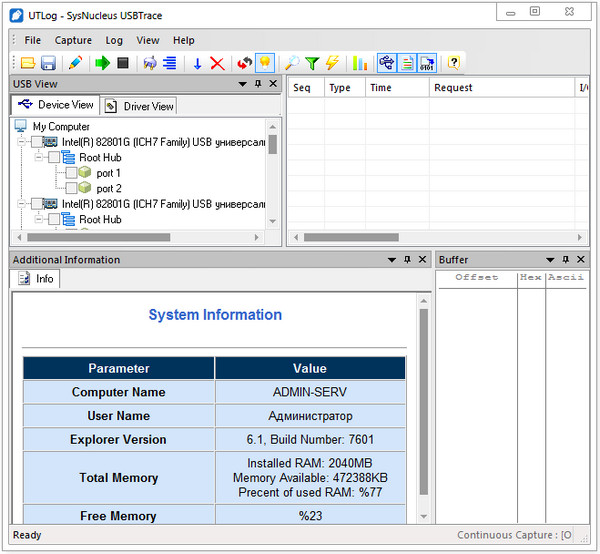Click the magnifying glass find icon
Viewport: 600px width, 554px height.
[292, 63]
